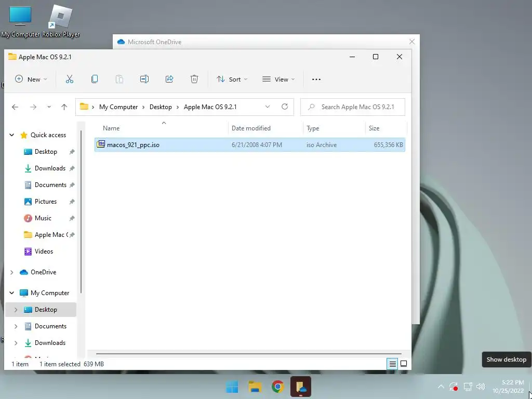The height and width of the screenshot is (399, 532).
Task: Click the Delete trash can icon
Action: [194, 79]
